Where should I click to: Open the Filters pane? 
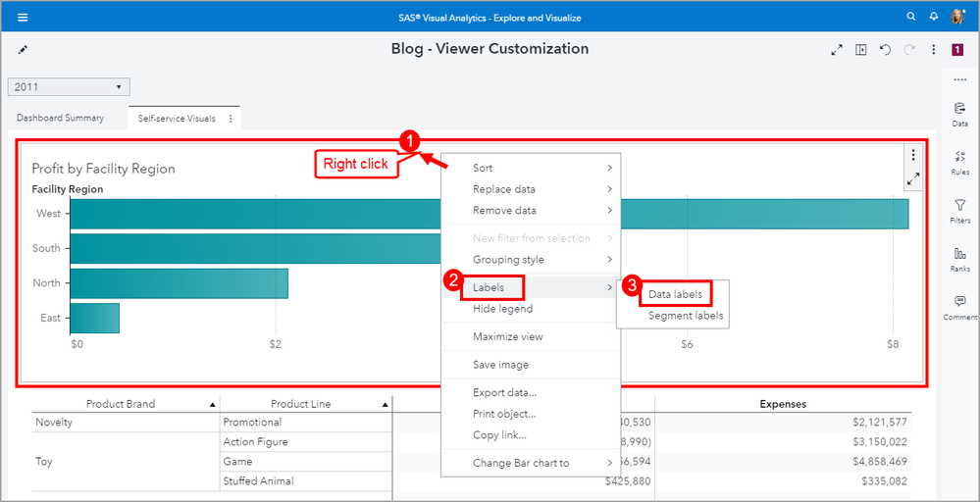[959, 211]
